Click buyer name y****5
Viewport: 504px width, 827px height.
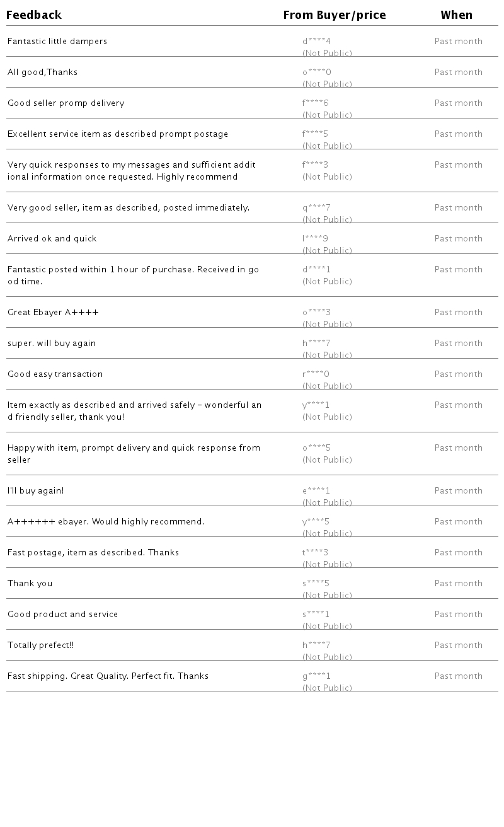pyautogui.click(x=316, y=522)
